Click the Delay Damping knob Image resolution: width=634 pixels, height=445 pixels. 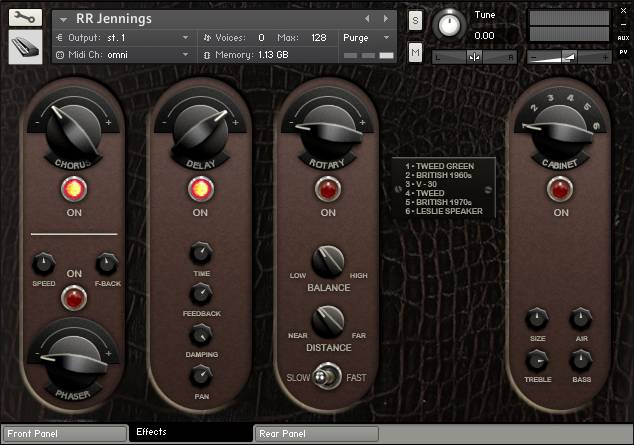pos(201,335)
